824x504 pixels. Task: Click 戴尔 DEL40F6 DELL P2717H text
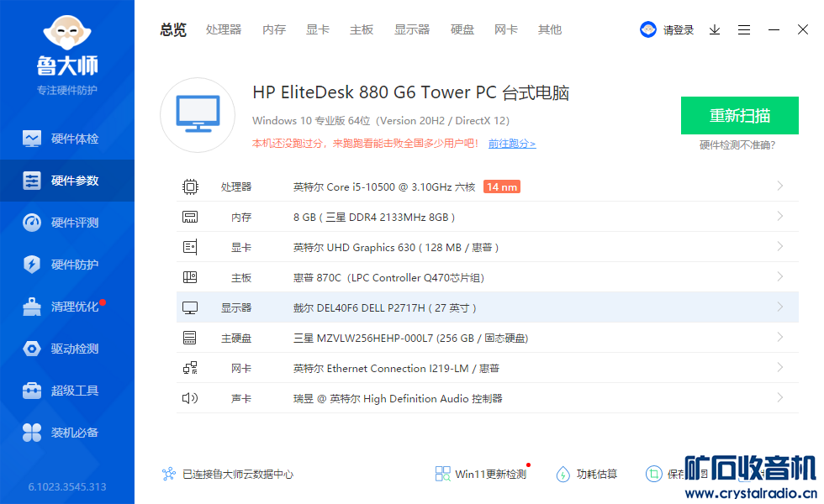(x=385, y=307)
